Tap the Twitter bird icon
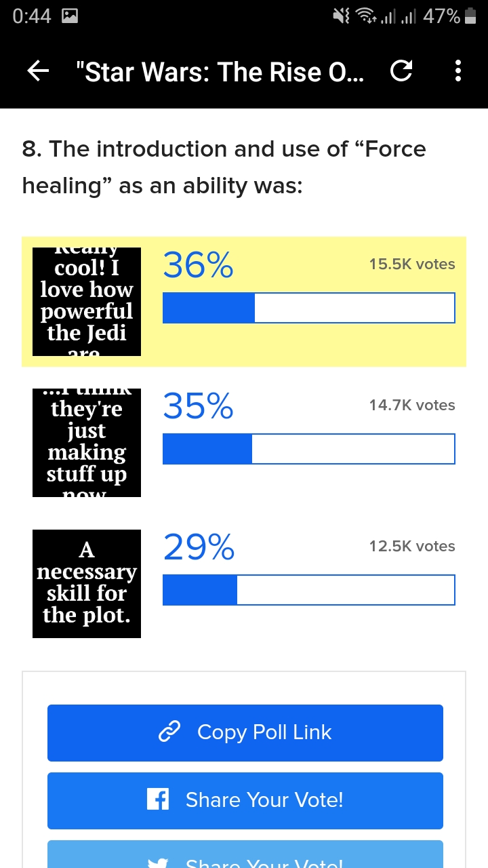Image resolution: width=488 pixels, height=868 pixels. pyautogui.click(x=158, y=863)
